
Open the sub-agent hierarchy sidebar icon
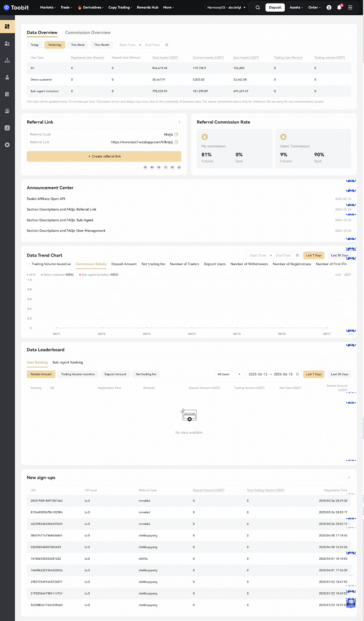click(7, 61)
